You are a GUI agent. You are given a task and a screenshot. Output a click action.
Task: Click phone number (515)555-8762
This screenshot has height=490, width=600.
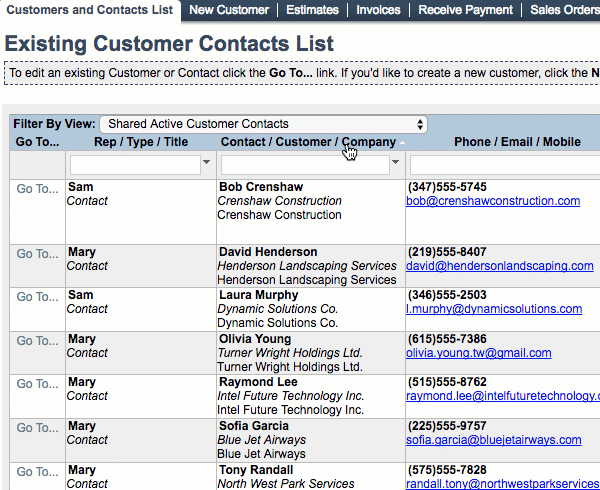[x=447, y=382]
